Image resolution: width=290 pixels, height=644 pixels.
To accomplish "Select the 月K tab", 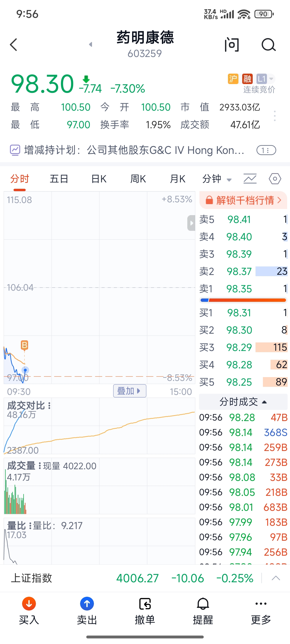I will [x=177, y=179].
